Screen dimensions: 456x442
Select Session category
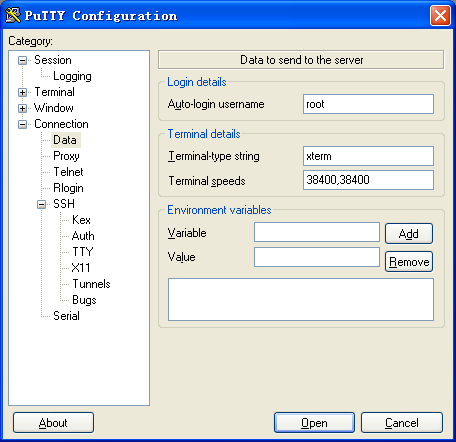point(53,60)
